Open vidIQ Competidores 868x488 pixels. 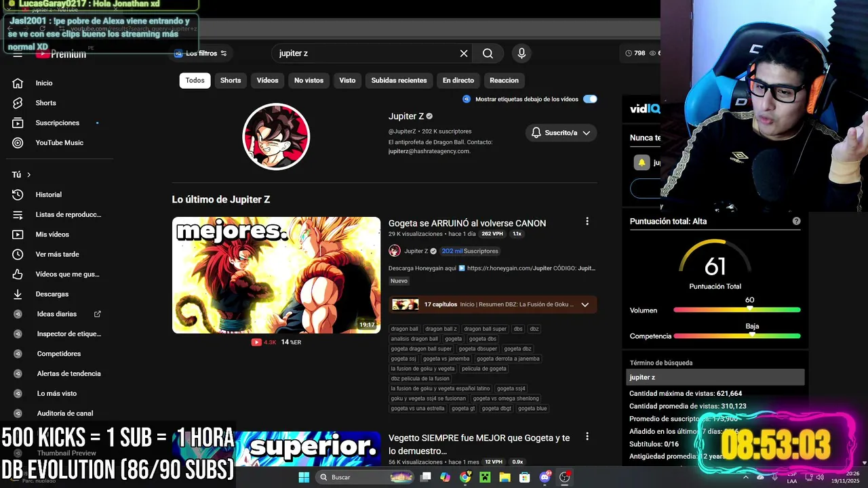[58, 354]
